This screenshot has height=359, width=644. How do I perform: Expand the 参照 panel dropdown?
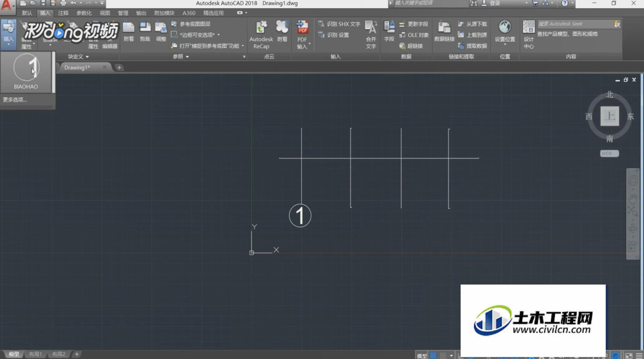click(181, 57)
